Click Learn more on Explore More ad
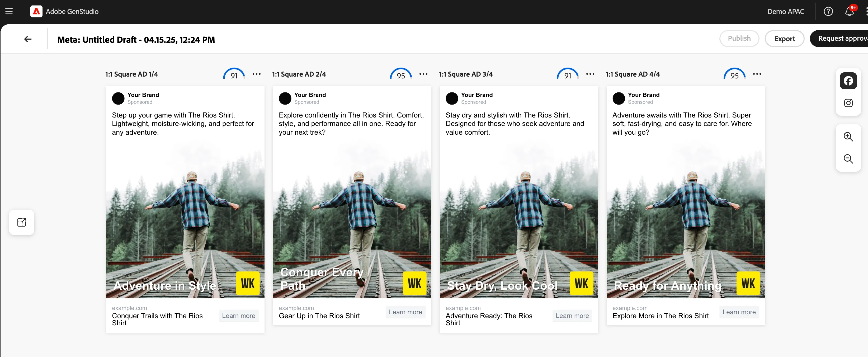Viewport: 868px width, 357px height. (739, 312)
